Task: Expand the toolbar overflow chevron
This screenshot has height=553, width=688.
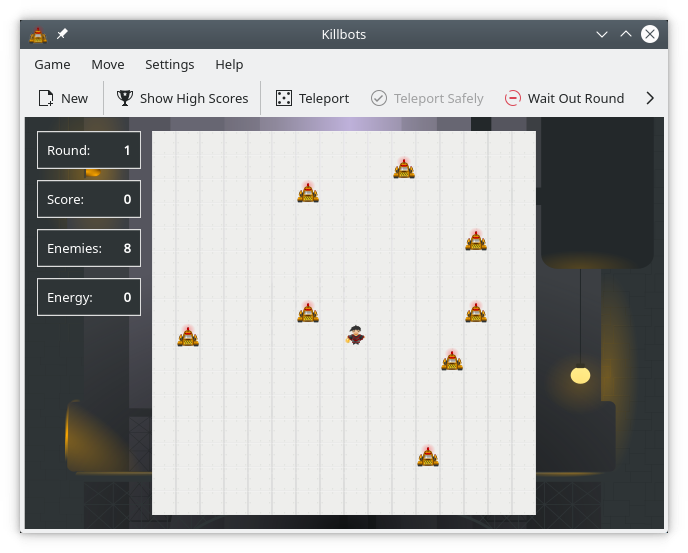Action: point(650,98)
